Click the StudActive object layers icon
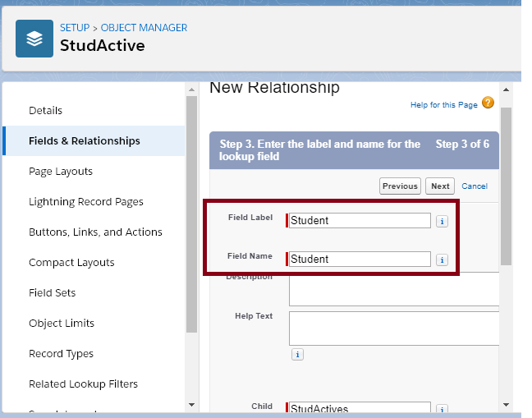The image size is (532, 418). click(34, 39)
